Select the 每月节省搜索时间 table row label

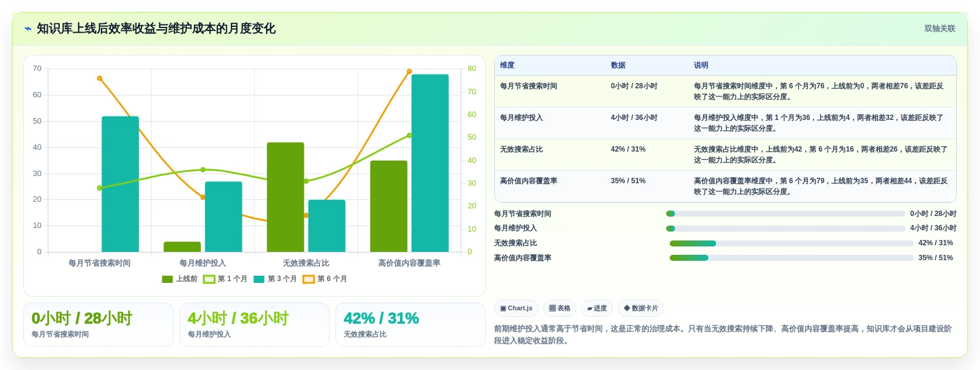click(529, 86)
